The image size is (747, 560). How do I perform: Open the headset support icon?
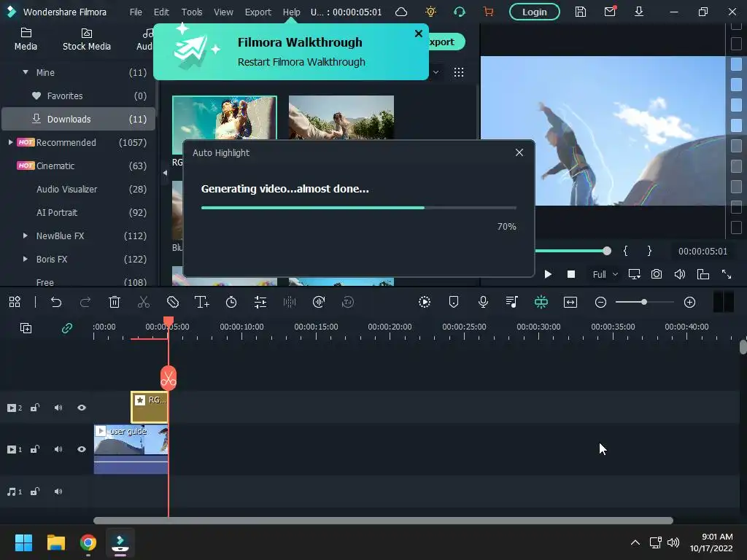460,12
